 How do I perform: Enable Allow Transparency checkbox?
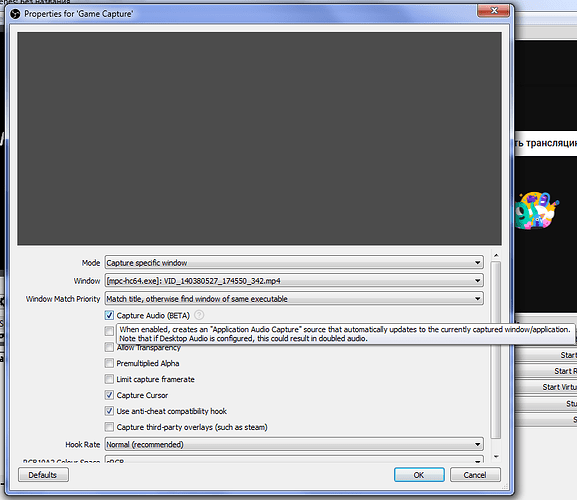[109, 347]
